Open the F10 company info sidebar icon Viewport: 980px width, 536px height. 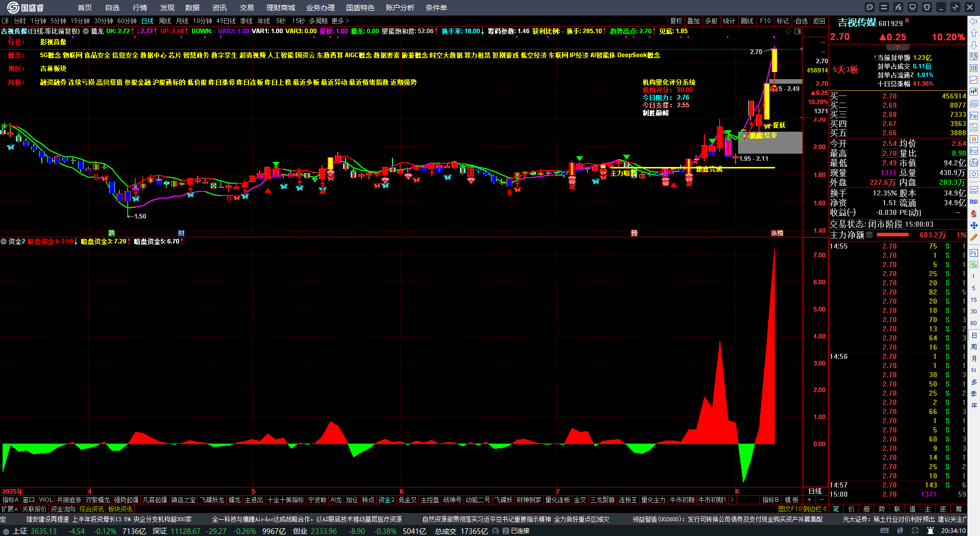(x=974, y=115)
